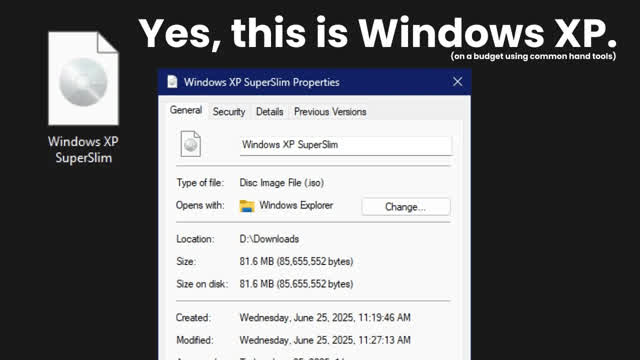Screen dimensions: 640x360
Task: Select the Size on disk value text
Action: 296,284
